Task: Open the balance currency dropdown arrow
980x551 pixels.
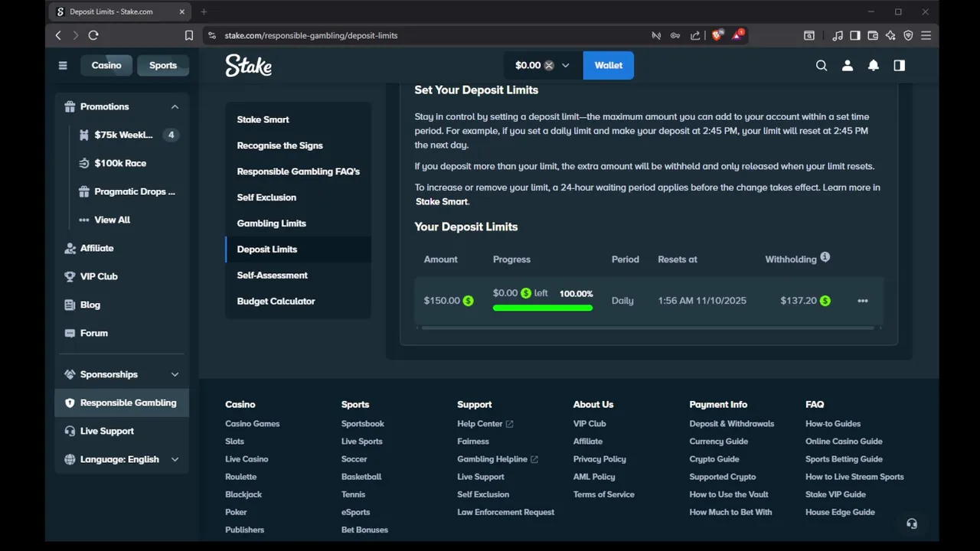Action: [566, 66]
